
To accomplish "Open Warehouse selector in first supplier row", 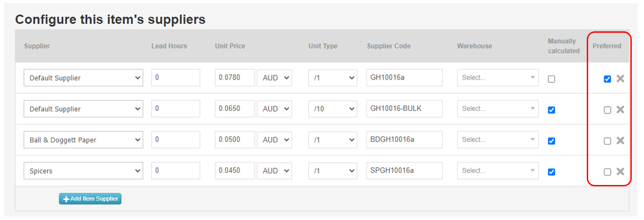I will (498, 78).
